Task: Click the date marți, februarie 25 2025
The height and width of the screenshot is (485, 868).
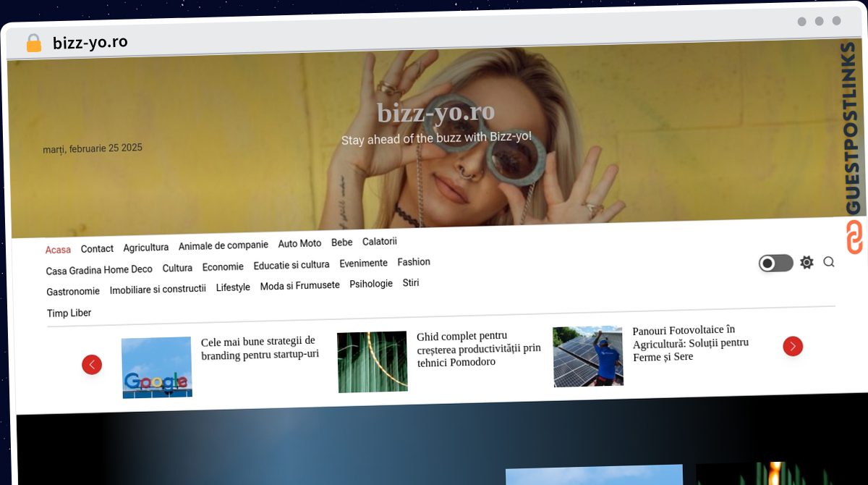Action: 93,148
